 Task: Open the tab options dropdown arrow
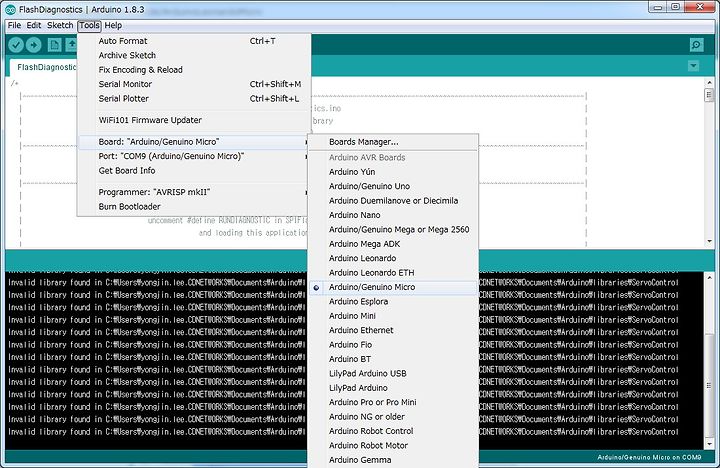693,66
